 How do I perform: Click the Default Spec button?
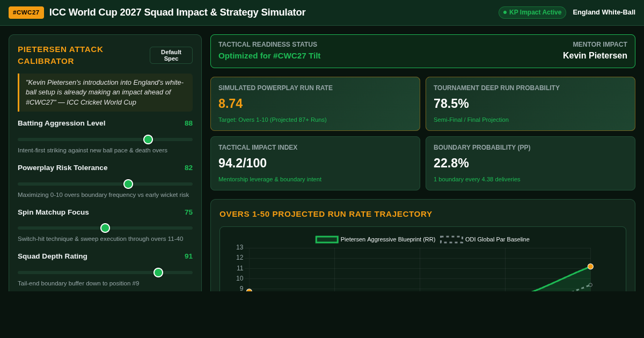coord(171,55)
